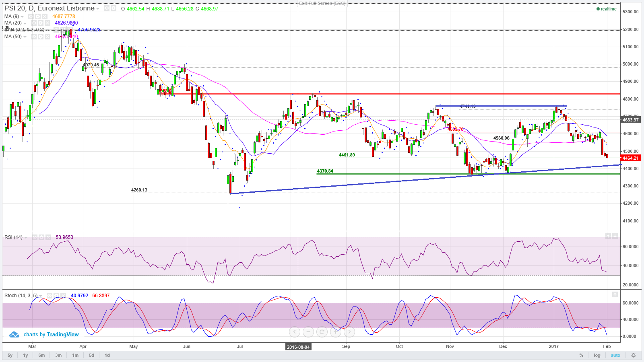Expand the RSI (14) legend dropdown arrow
Screen dimensions: 644x362
tap(26, 238)
